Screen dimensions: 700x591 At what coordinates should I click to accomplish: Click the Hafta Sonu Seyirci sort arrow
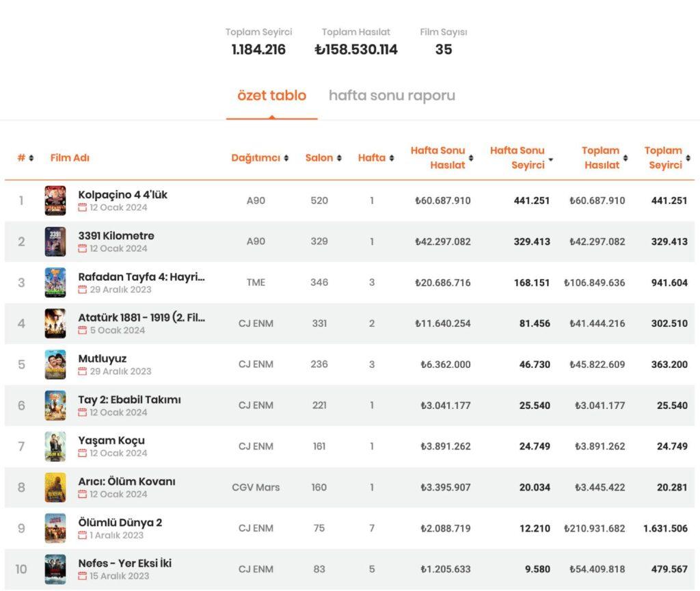[x=551, y=159]
